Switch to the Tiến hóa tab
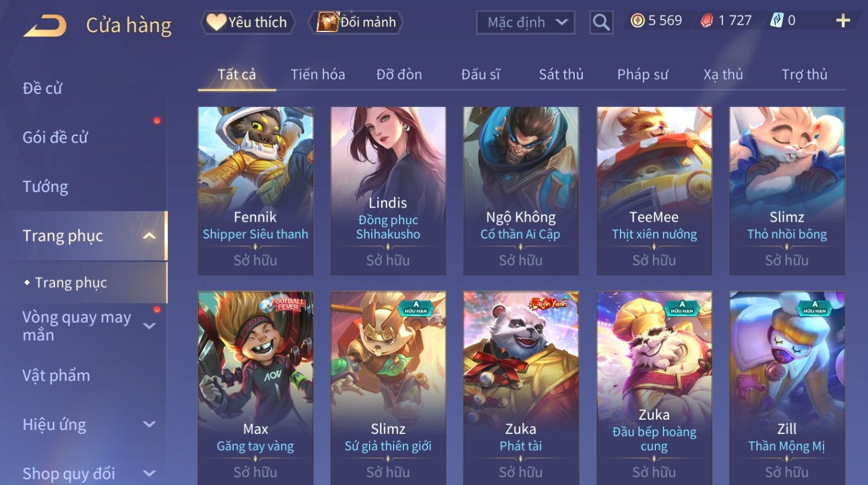This screenshot has width=868, height=485. 318,75
